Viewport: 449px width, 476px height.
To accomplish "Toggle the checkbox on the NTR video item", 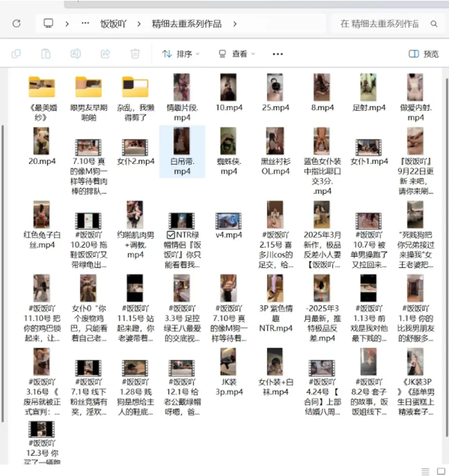I will (171, 235).
